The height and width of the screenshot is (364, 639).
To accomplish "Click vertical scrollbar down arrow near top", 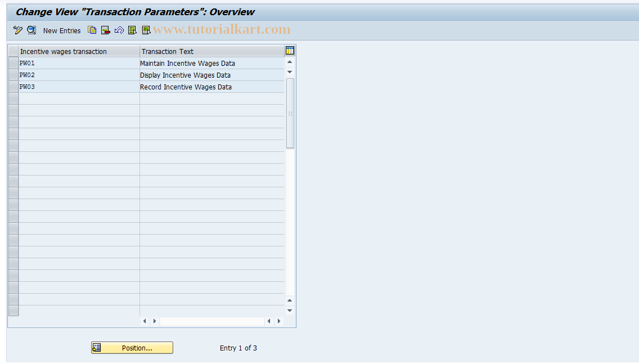I will 290,72.
